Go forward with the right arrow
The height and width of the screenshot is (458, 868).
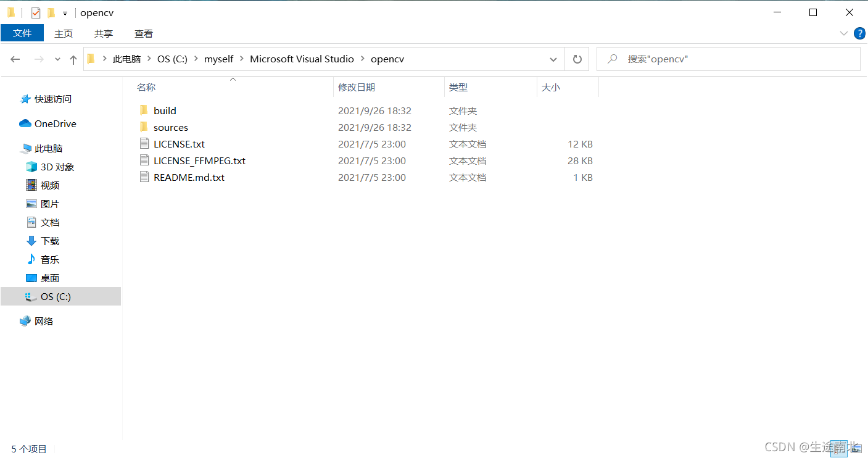coord(39,59)
